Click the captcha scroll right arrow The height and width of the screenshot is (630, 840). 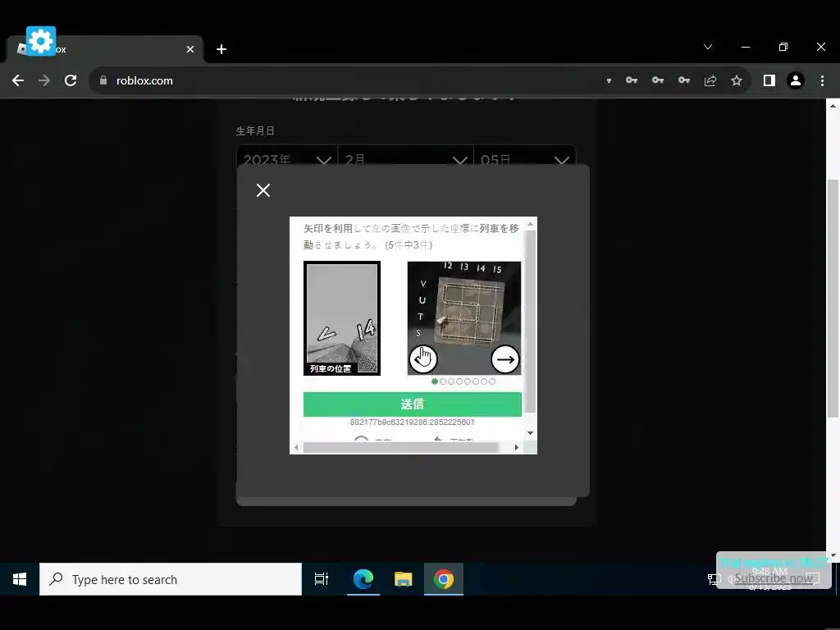(x=517, y=447)
